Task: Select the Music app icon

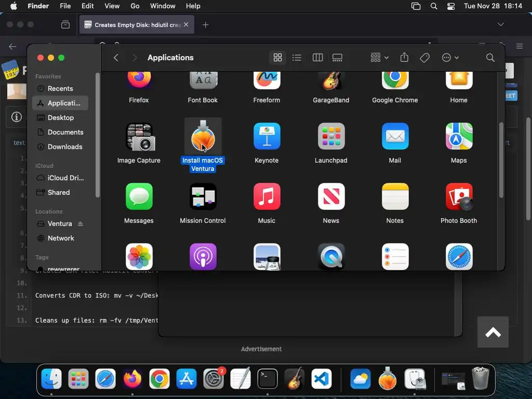Action: click(x=267, y=196)
